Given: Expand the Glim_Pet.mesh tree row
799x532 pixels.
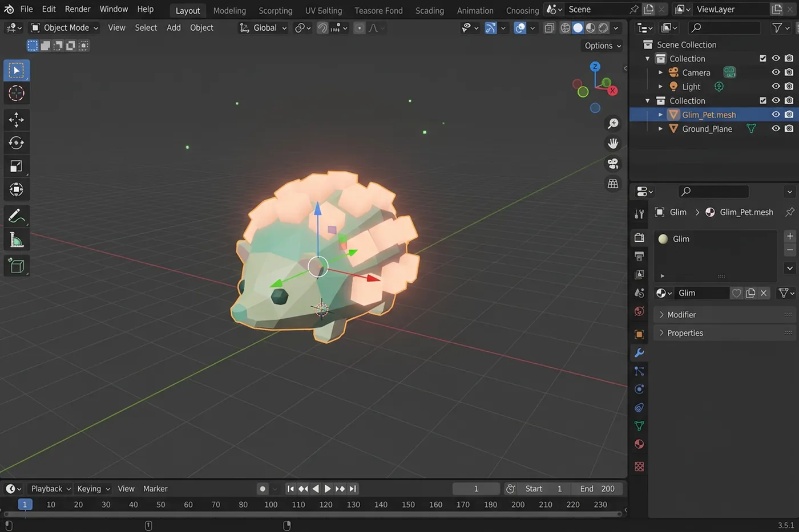Looking at the screenshot, I should coord(661,115).
